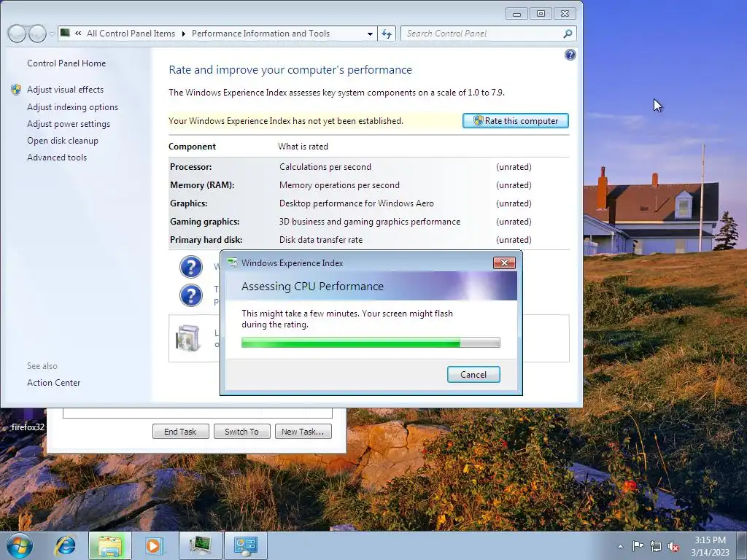The image size is (747, 560).
Task: Open Windows Explorer from the taskbar
Action: tap(110, 545)
